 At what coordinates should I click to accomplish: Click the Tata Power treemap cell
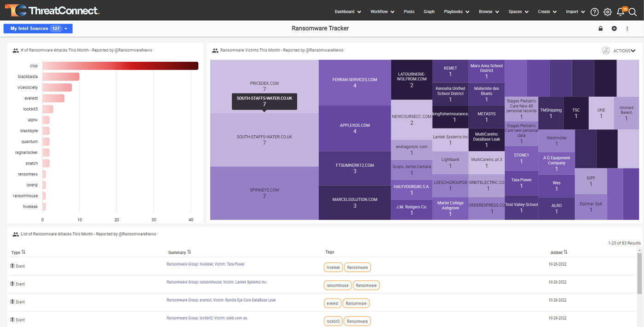click(x=521, y=183)
